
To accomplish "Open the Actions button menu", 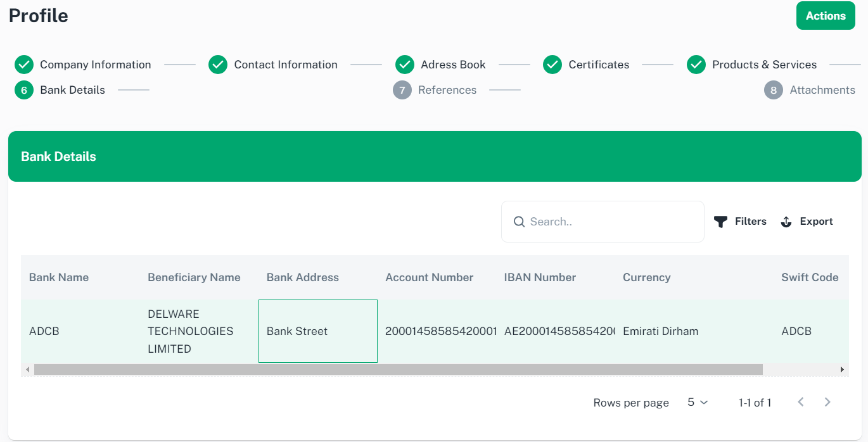I will click(x=825, y=16).
